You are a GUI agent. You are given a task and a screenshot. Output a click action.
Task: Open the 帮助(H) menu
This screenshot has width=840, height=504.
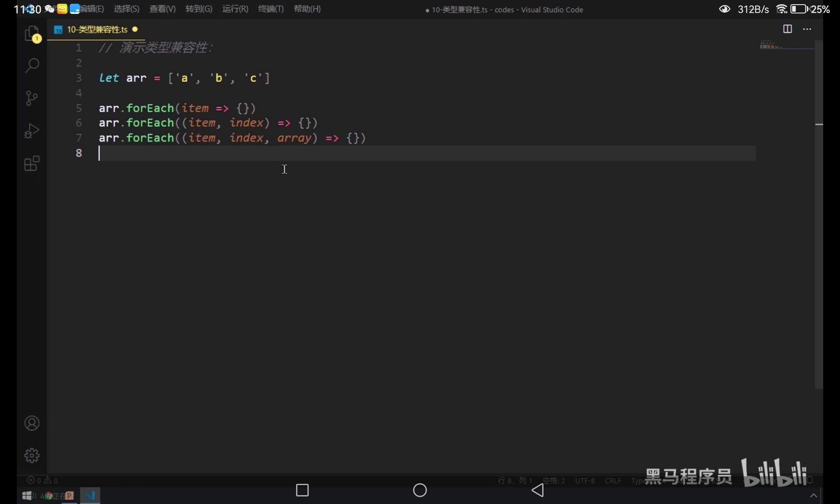(x=307, y=9)
